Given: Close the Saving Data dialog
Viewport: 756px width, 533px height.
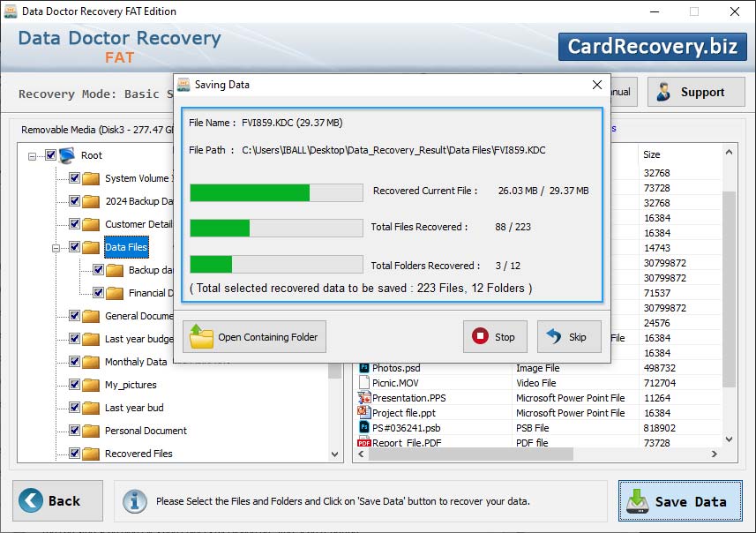Looking at the screenshot, I should pyautogui.click(x=597, y=85).
